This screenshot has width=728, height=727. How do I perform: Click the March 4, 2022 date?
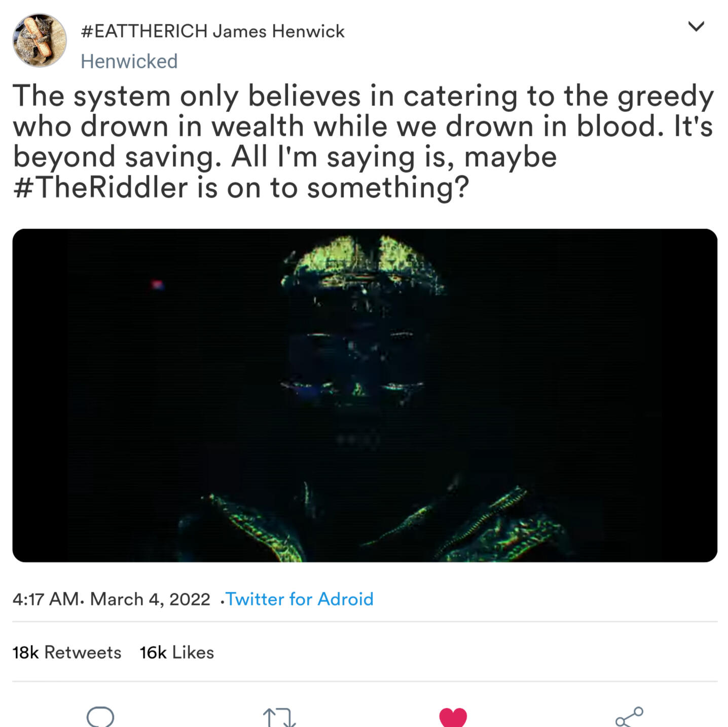click(150, 599)
